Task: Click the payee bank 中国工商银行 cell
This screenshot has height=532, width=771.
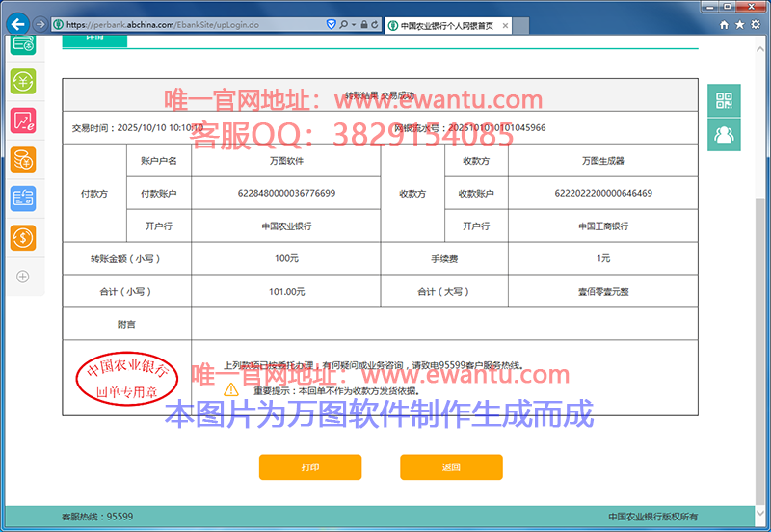Action: [603, 226]
